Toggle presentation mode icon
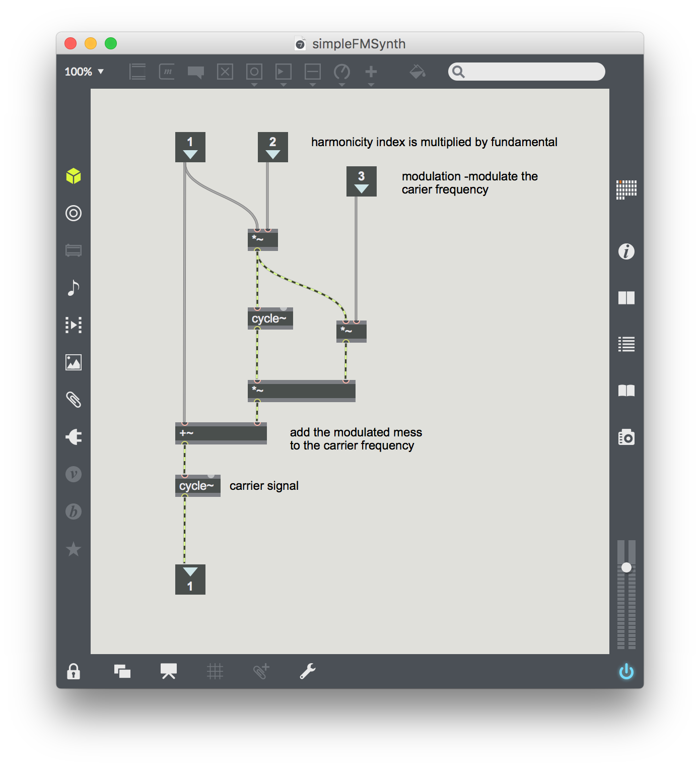Image resolution: width=700 pixels, height=769 pixels. pyautogui.click(x=168, y=671)
